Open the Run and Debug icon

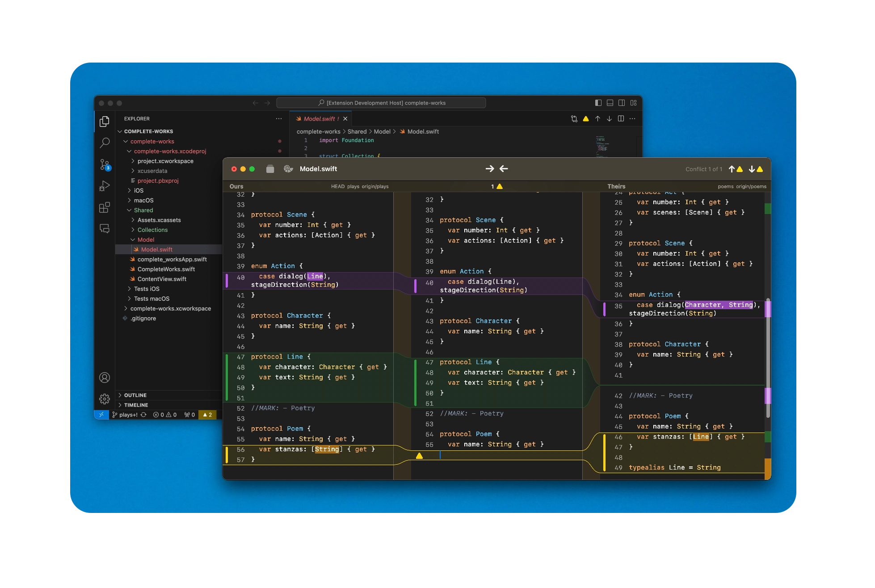(x=105, y=186)
